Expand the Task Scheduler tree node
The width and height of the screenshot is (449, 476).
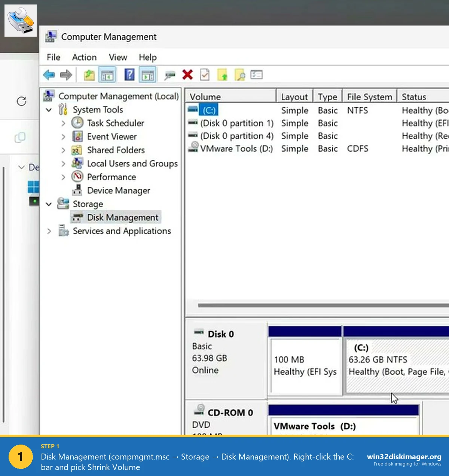63,123
